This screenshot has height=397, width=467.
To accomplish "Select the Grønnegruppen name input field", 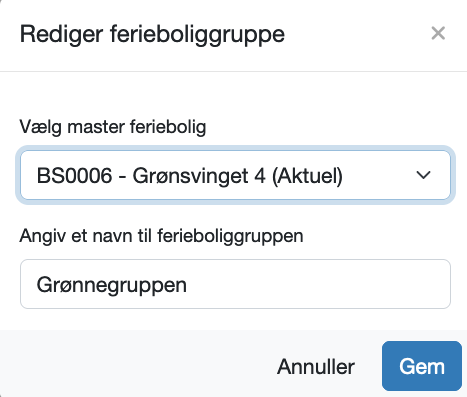I will [x=235, y=284].
